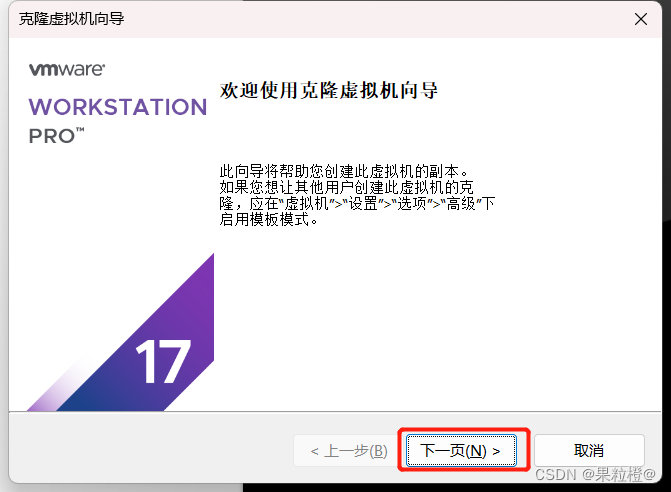
Task: Click the WORKSTATION PRO wordmark
Action: coord(118,121)
